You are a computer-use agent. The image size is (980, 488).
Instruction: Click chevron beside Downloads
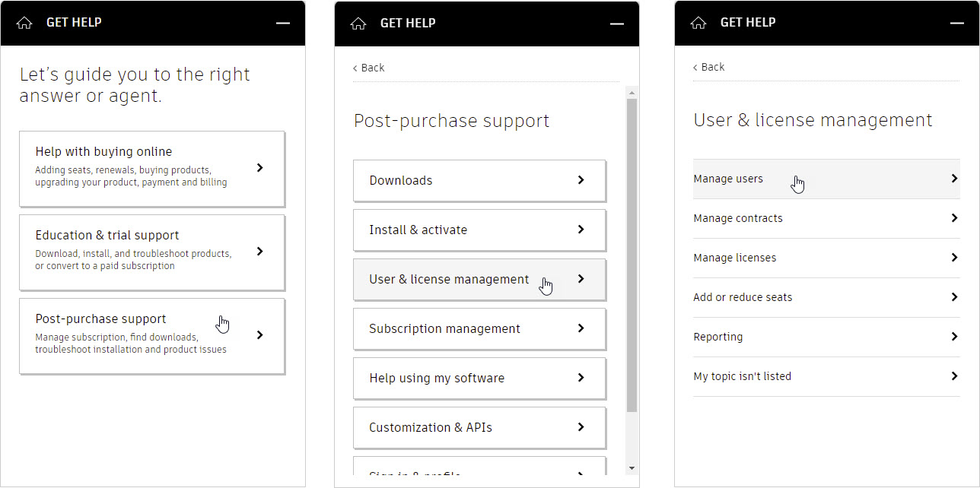581,180
